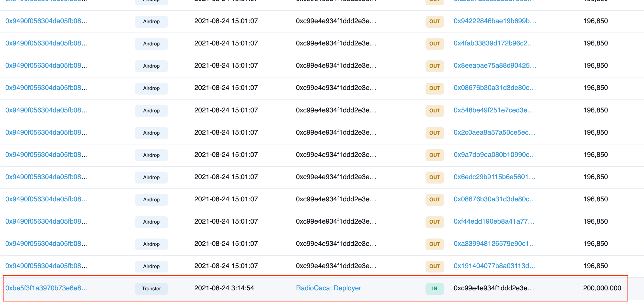Open the RadioCaca: Deployer address link
Viewport: 644px width, 305px height.
[x=328, y=288]
